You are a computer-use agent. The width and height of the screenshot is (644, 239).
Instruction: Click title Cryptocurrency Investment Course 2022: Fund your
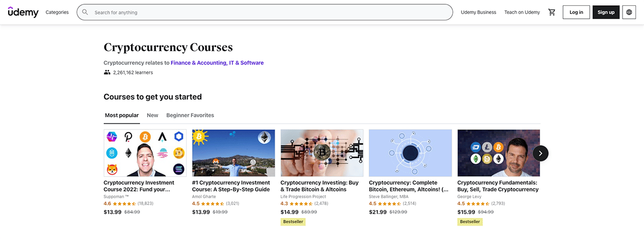[138, 186]
